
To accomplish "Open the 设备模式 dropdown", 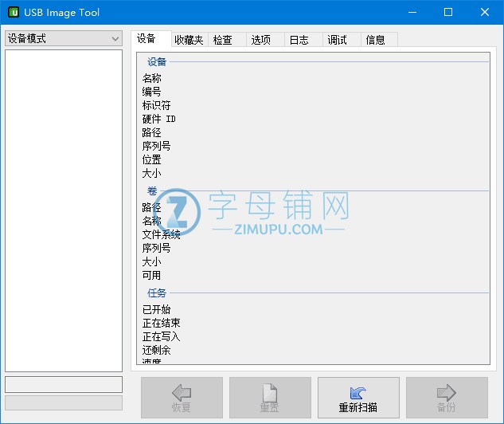I will (x=64, y=38).
